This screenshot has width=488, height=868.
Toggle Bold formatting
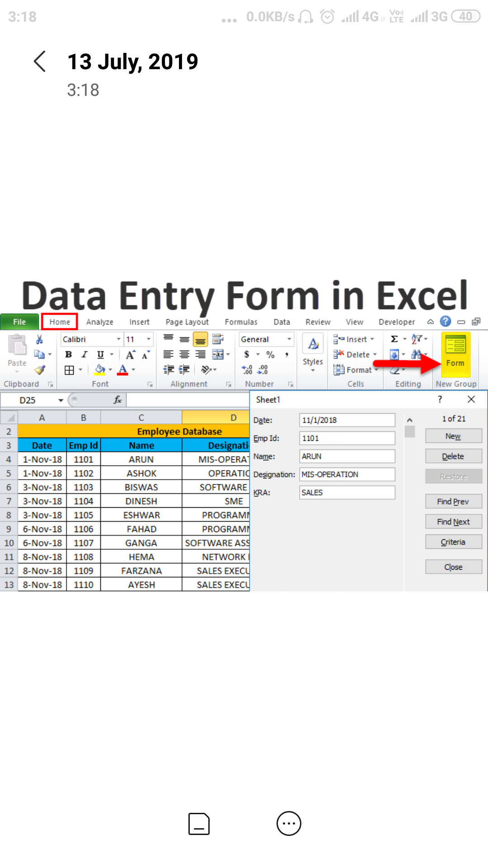(x=68, y=354)
